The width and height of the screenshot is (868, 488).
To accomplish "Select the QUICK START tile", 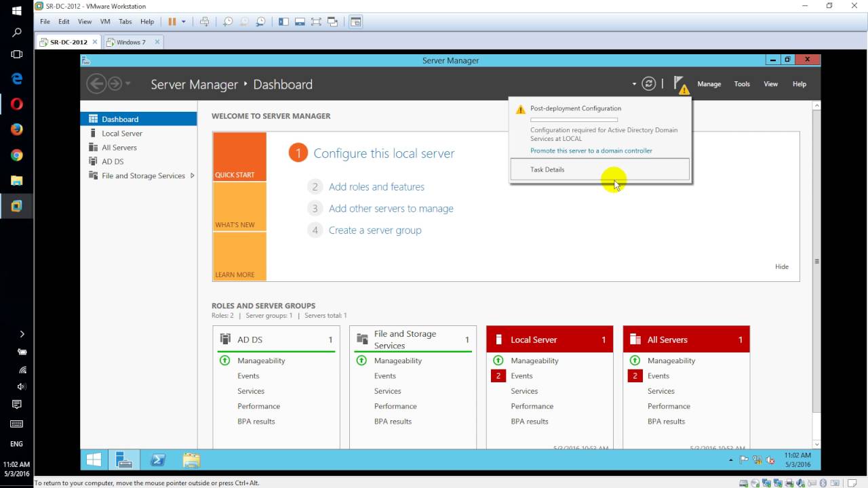I will 239,157.
